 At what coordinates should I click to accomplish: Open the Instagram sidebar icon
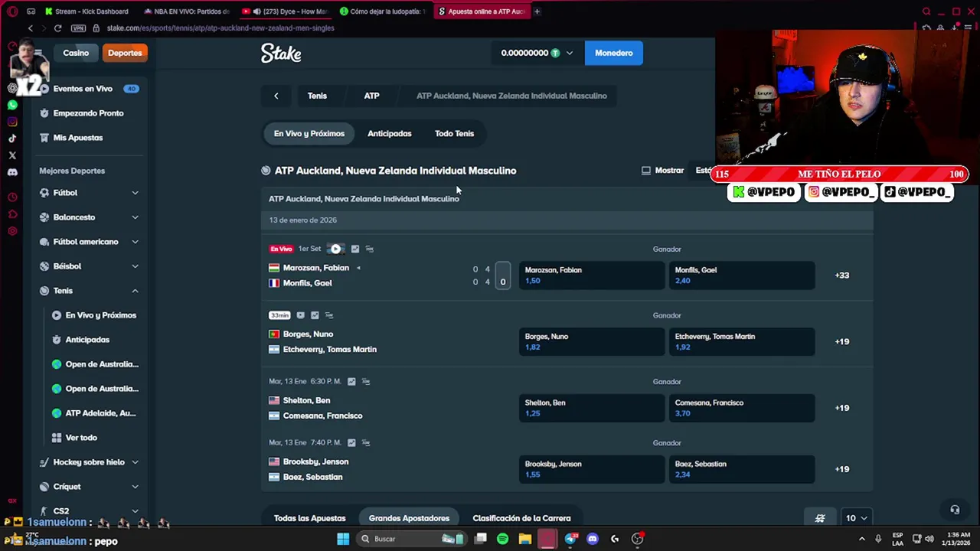click(x=12, y=122)
